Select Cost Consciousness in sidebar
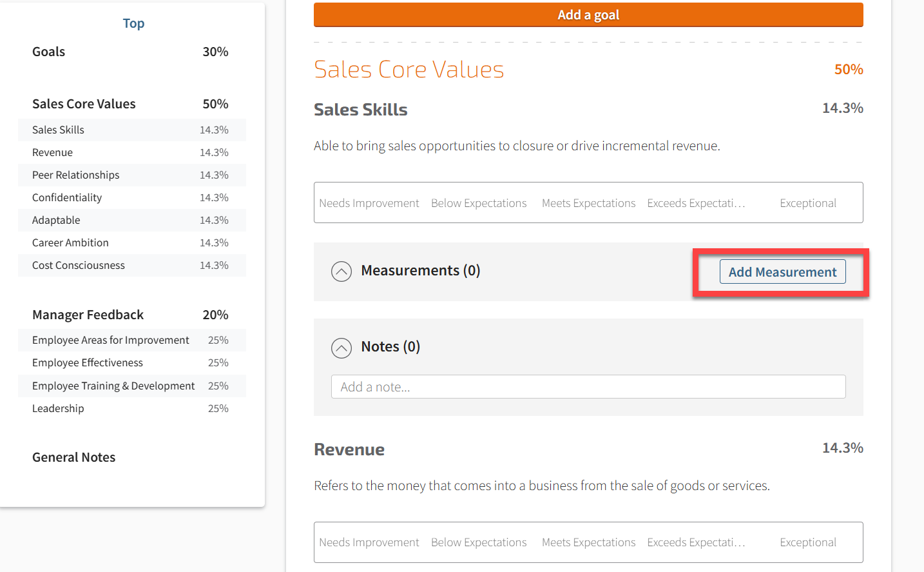The image size is (924, 572). point(132,265)
